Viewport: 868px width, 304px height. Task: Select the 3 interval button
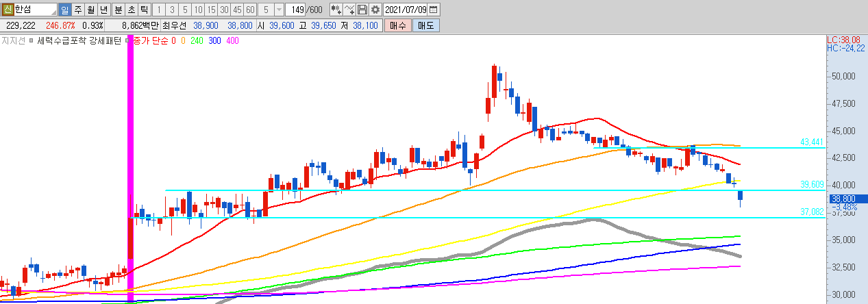pyautogui.click(x=171, y=10)
